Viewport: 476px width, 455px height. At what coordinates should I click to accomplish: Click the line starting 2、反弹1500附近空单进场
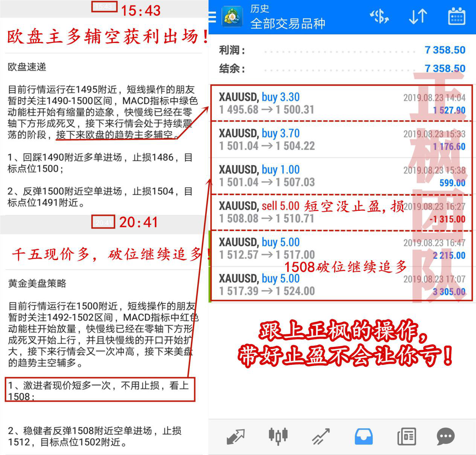pyautogui.click(x=100, y=197)
